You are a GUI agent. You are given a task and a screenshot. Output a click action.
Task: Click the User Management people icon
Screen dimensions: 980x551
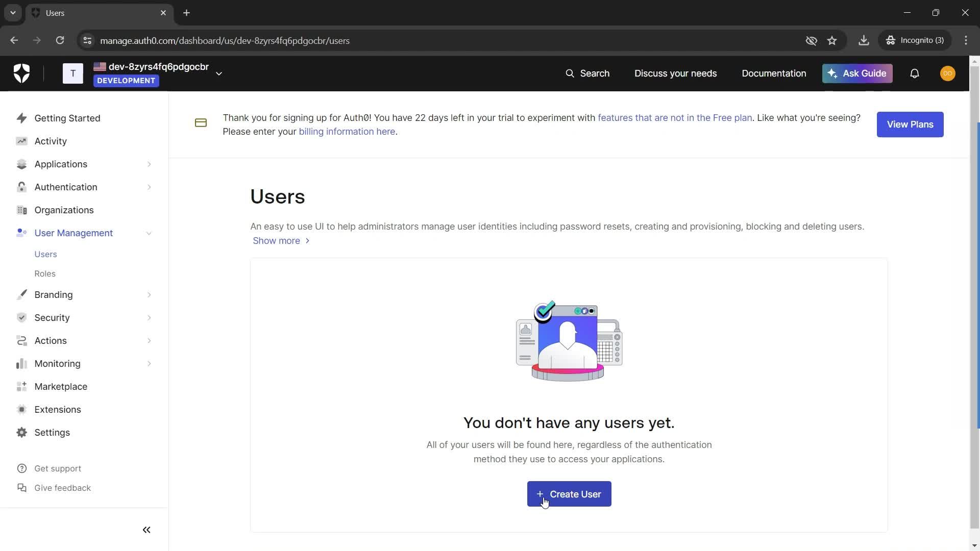[x=21, y=233]
